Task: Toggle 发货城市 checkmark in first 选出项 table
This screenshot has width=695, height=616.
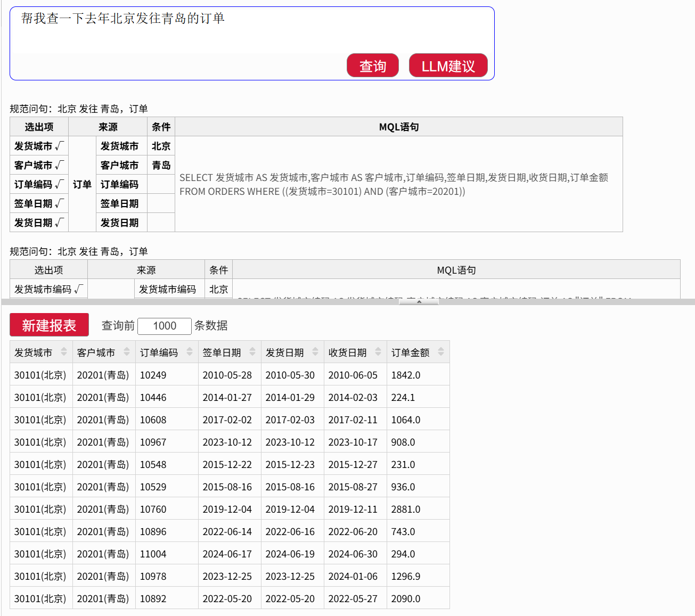Action: click(x=59, y=146)
